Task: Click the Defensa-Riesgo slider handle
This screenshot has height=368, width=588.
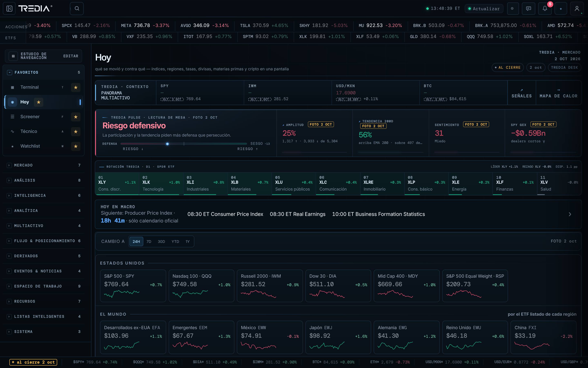Action: [167, 144]
